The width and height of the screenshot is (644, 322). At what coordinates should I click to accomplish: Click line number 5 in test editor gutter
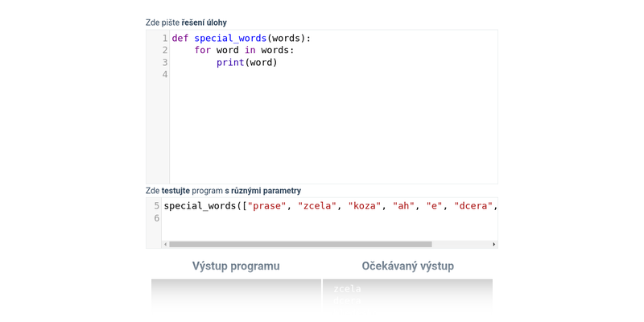(156, 205)
